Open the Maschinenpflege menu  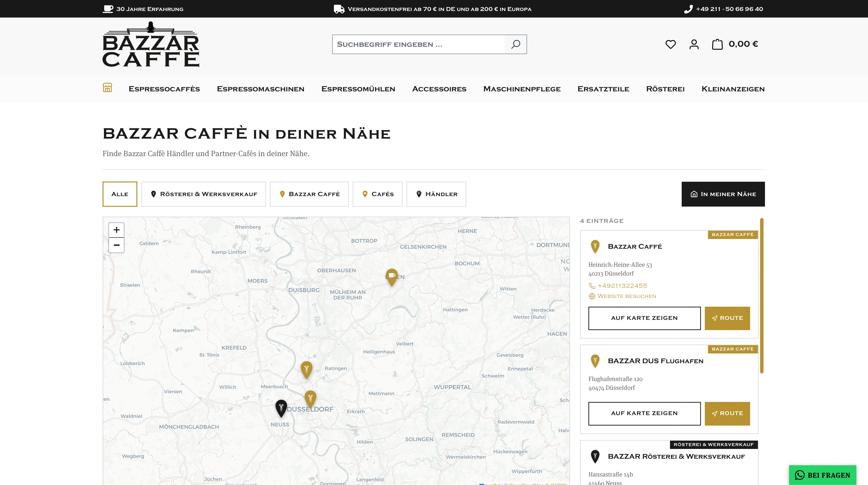click(522, 89)
